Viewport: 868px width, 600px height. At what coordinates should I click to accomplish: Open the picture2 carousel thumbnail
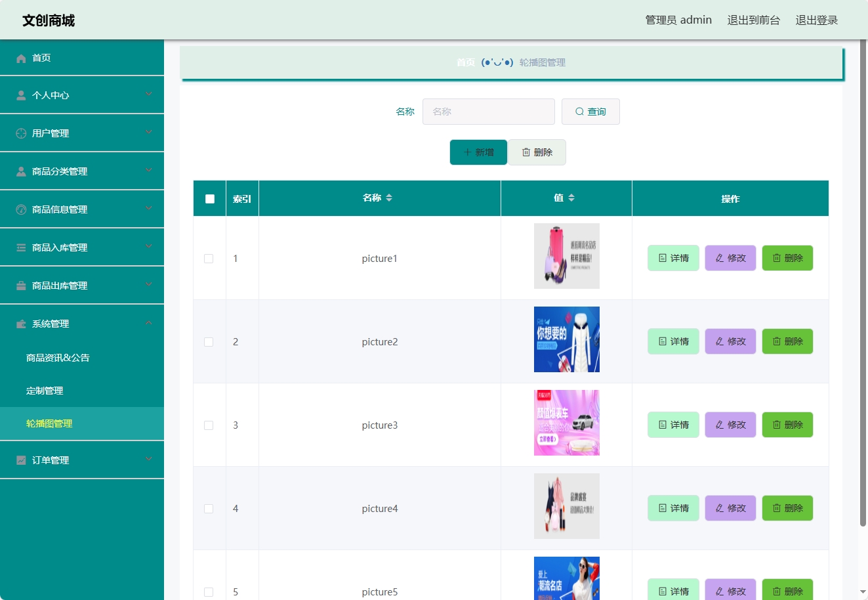click(x=567, y=339)
